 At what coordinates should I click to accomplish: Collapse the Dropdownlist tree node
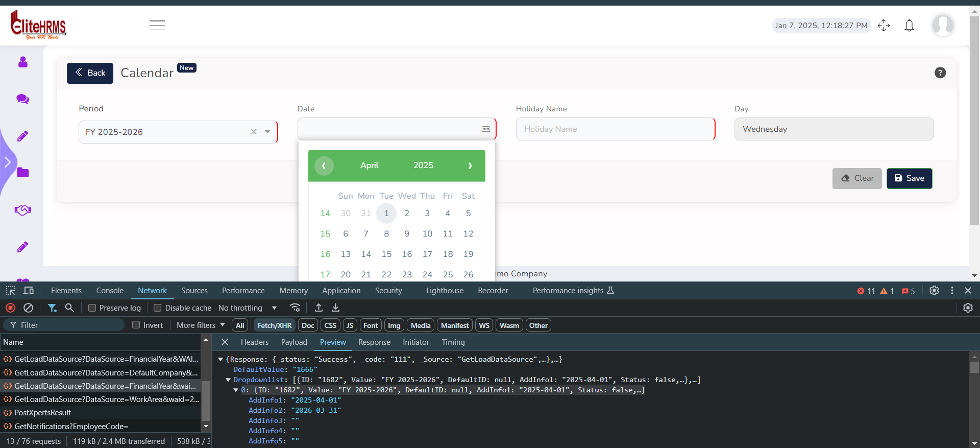(228, 380)
